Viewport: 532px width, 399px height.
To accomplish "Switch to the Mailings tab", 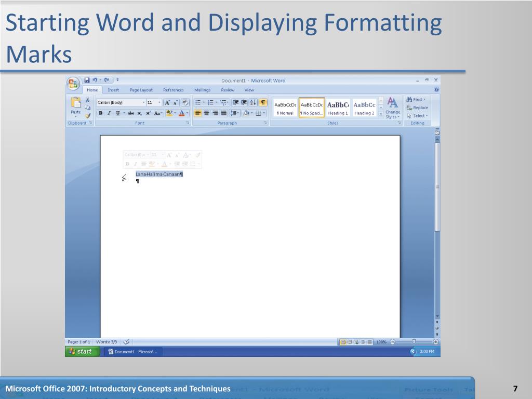I will [202, 90].
